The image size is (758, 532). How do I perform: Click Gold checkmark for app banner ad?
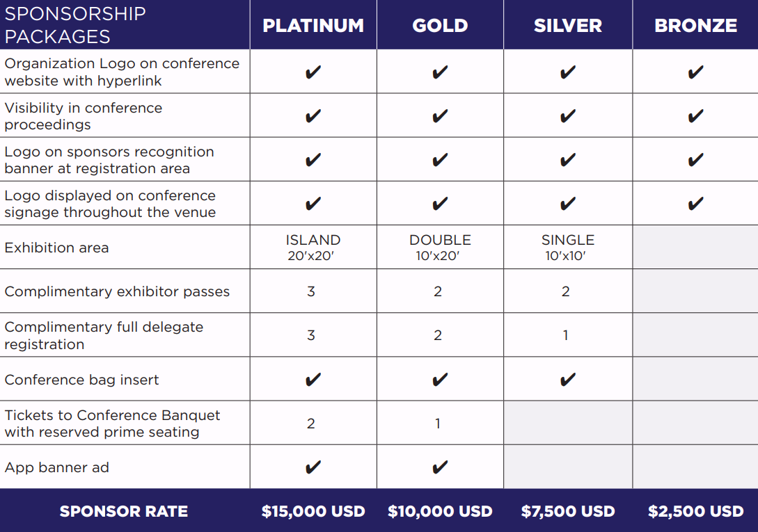tap(440, 467)
